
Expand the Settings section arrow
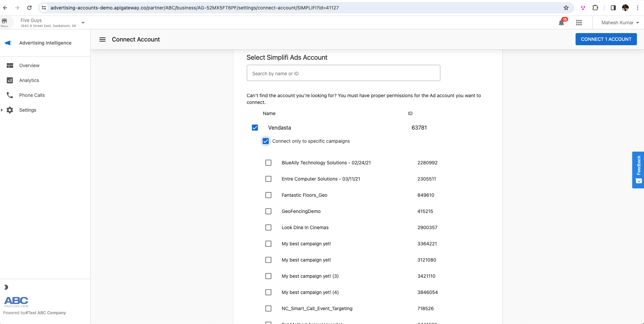click(2, 110)
